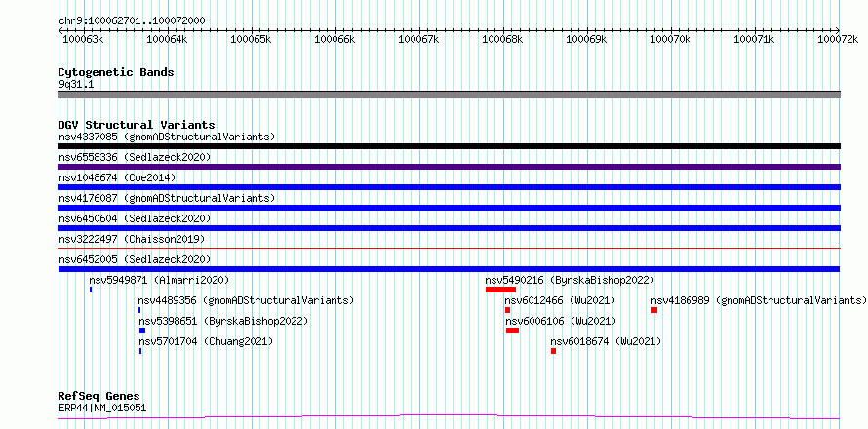Click the 100067k ruler label
Screen dimensions: 868x429
[x=418, y=39]
